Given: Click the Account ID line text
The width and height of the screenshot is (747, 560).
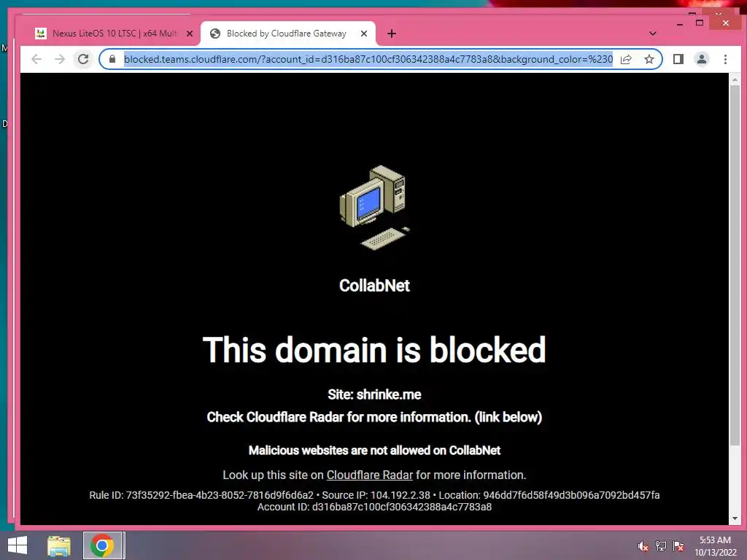Looking at the screenshot, I should click(x=374, y=507).
